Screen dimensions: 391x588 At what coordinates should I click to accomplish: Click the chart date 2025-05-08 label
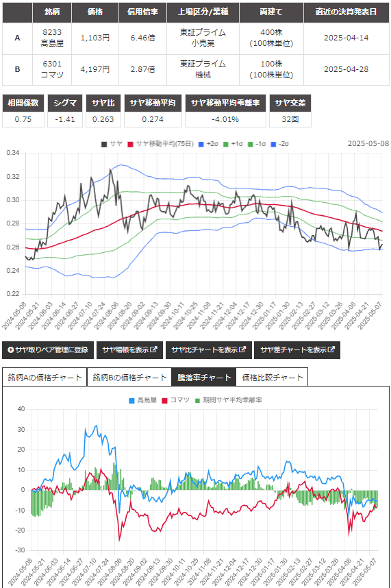tap(368, 144)
